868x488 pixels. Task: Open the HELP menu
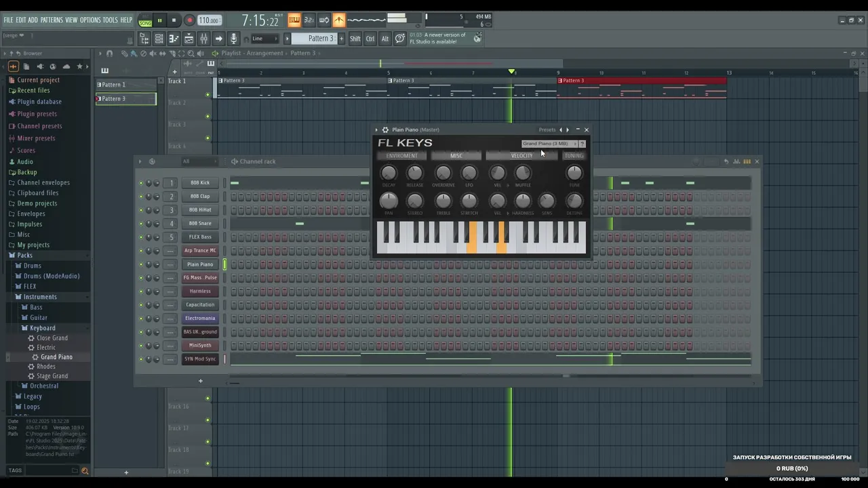[x=126, y=20]
